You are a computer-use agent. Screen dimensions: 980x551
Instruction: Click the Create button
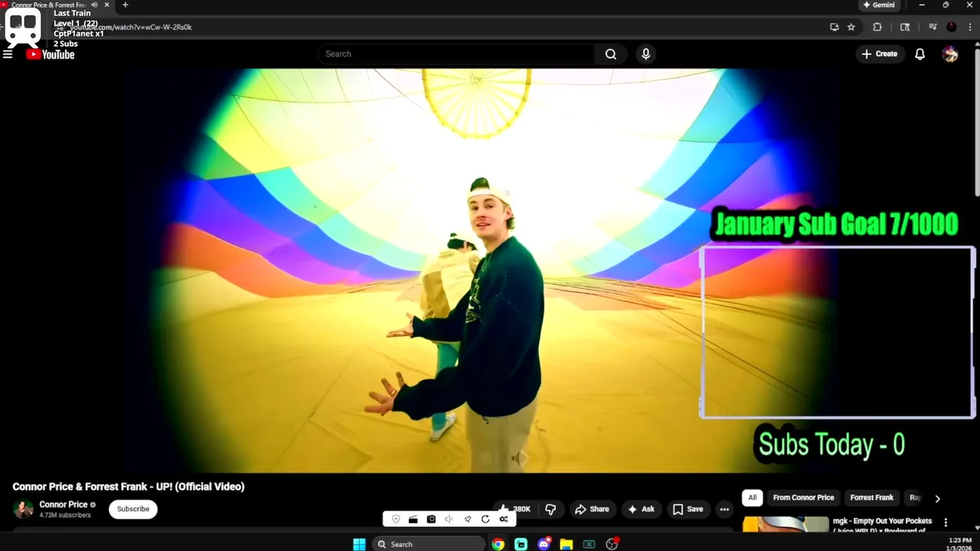[x=879, y=54]
